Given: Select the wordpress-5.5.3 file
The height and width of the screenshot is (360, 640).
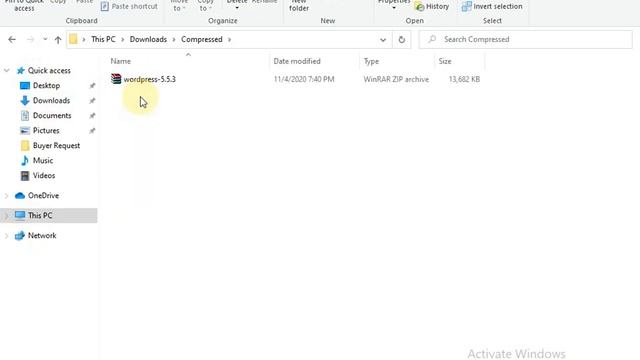Looking at the screenshot, I should coord(149,79).
